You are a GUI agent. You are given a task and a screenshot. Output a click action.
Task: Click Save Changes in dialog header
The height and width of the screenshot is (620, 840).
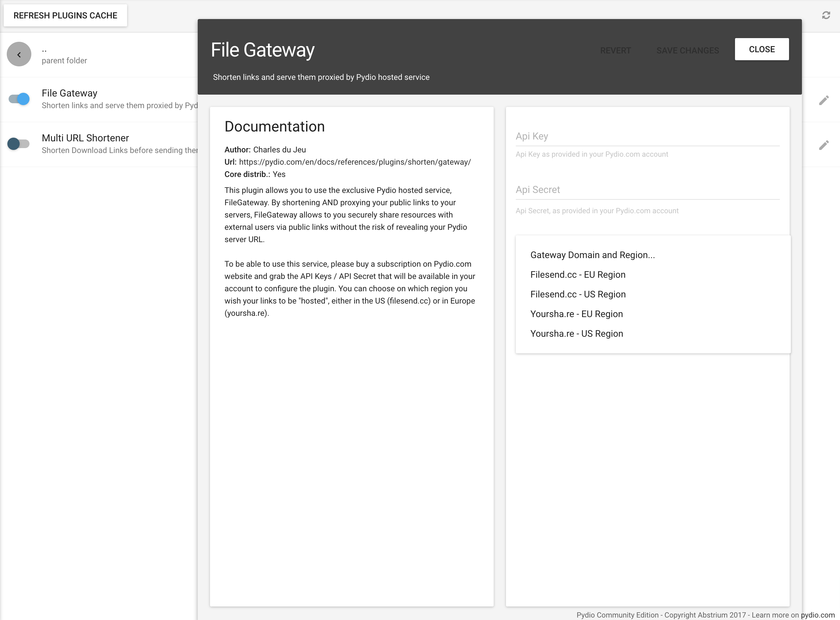coord(687,50)
